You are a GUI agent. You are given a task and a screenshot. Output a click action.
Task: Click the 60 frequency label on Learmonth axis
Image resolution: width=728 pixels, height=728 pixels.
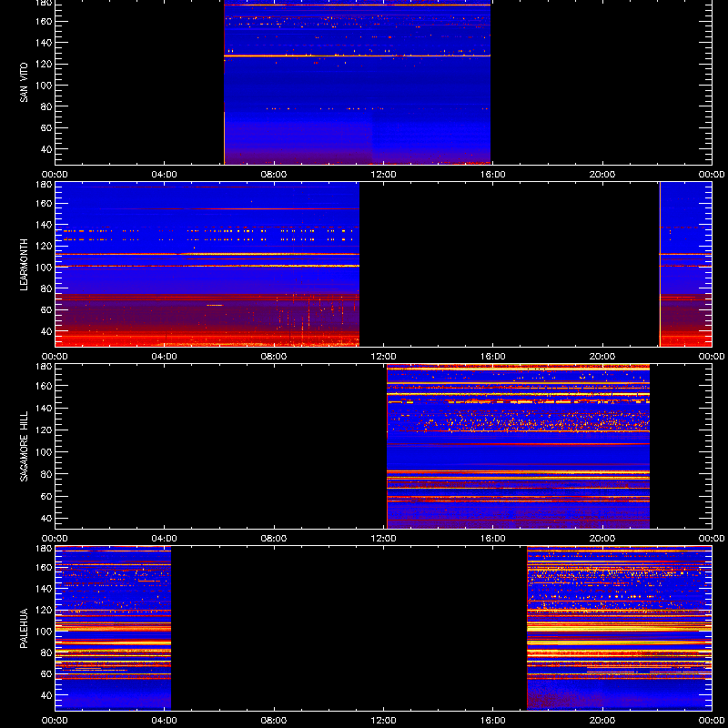pos(48,310)
